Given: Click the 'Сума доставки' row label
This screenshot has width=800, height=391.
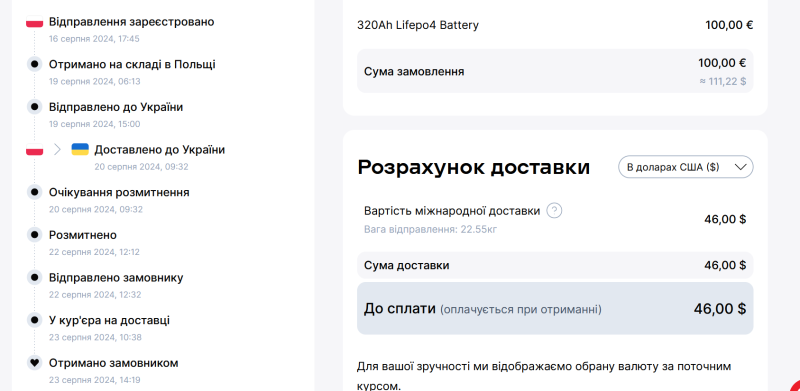Looking at the screenshot, I should 407,265.
